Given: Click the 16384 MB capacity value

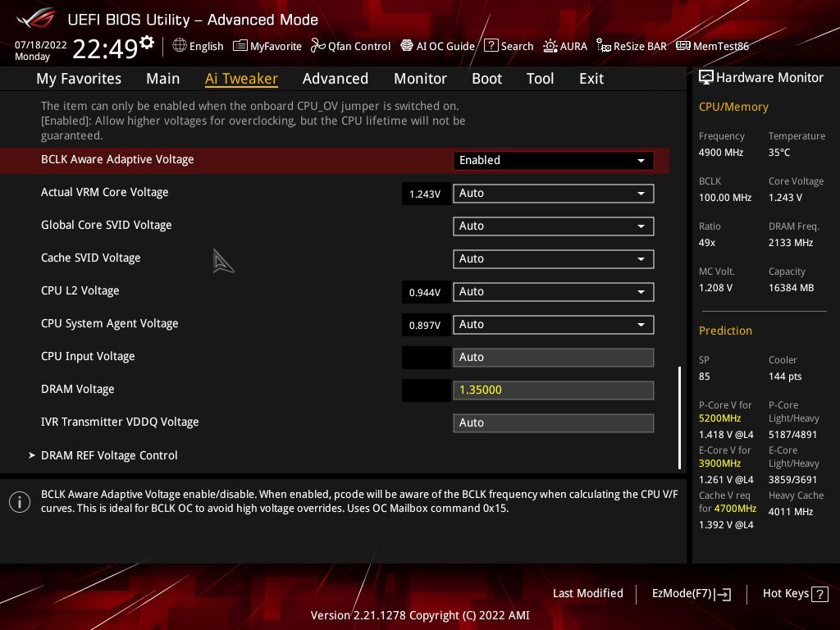Looking at the screenshot, I should pos(792,288).
